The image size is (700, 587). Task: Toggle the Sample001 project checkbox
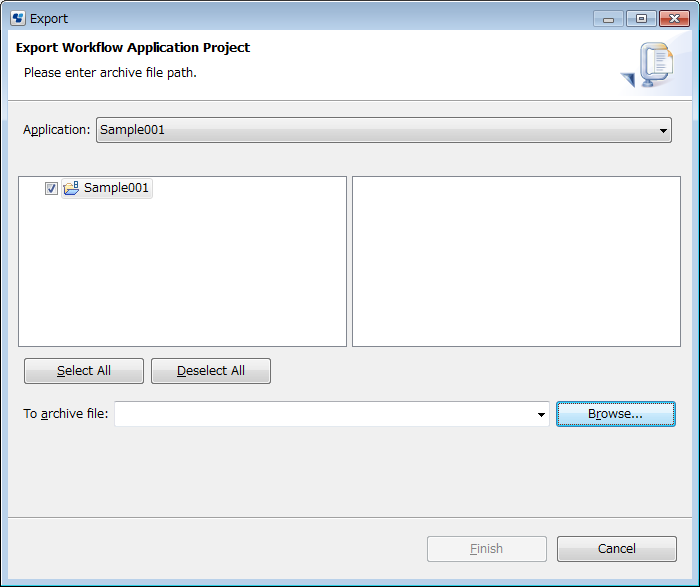51,188
